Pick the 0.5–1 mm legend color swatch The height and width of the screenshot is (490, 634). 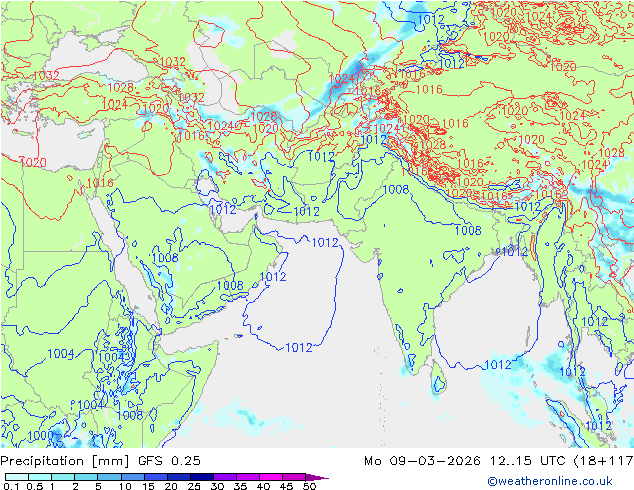(x=40, y=477)
